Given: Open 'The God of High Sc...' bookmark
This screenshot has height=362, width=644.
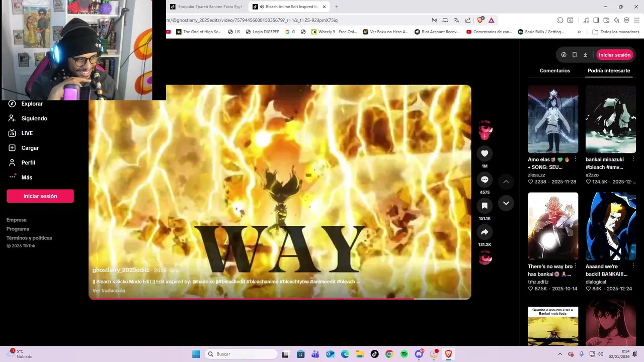Looking at the screenshot, I should (198, 32).
